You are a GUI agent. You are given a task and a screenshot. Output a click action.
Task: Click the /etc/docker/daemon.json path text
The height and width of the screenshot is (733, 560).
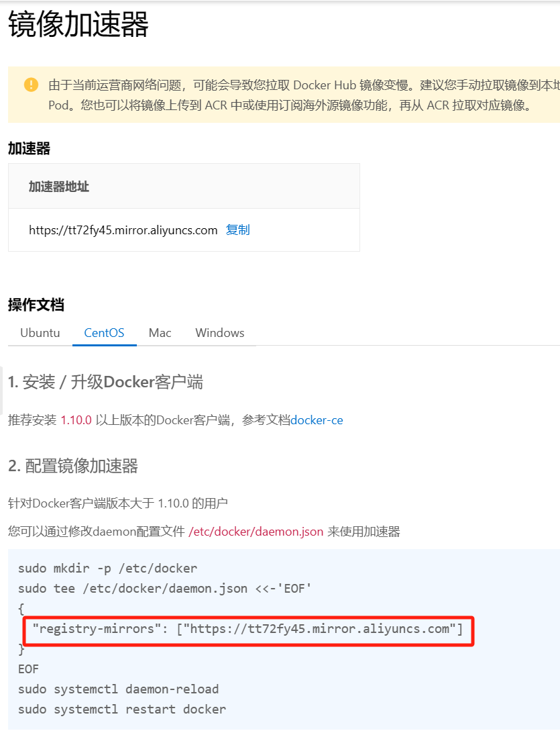(x=256, y=532)
